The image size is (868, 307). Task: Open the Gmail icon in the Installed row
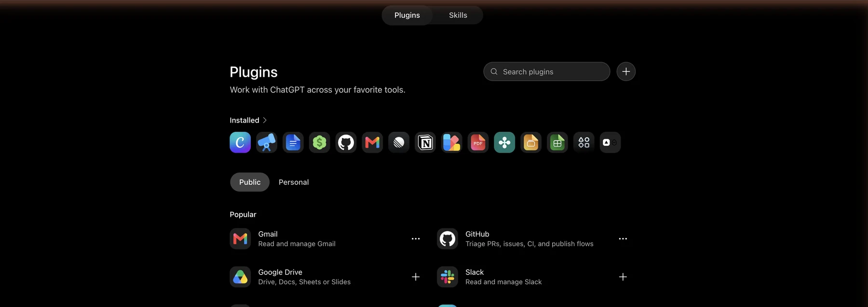(372, 142)
